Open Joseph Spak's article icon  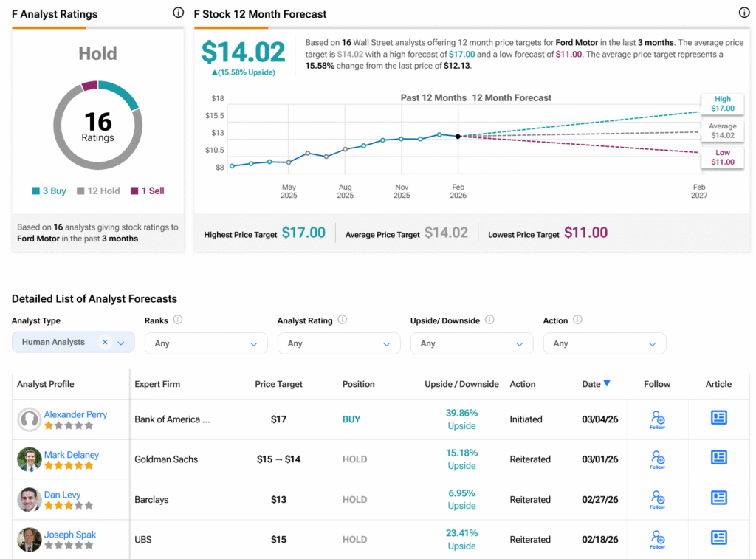718,538
